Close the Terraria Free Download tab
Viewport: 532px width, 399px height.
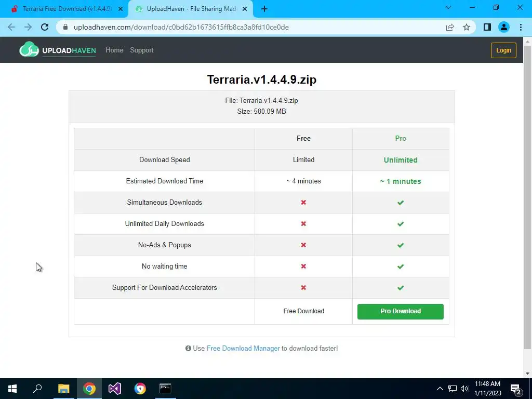[x=121, y=9]
